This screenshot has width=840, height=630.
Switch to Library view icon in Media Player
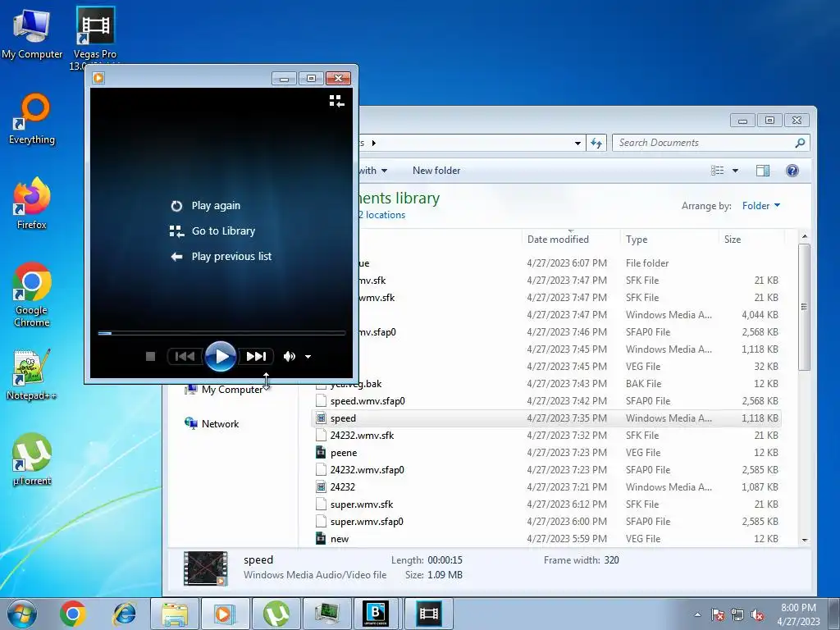pyautogui.click(x=336, y=101)
